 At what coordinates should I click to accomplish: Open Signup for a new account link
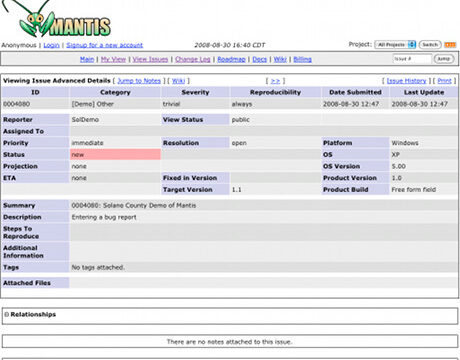tap(104, 45)
